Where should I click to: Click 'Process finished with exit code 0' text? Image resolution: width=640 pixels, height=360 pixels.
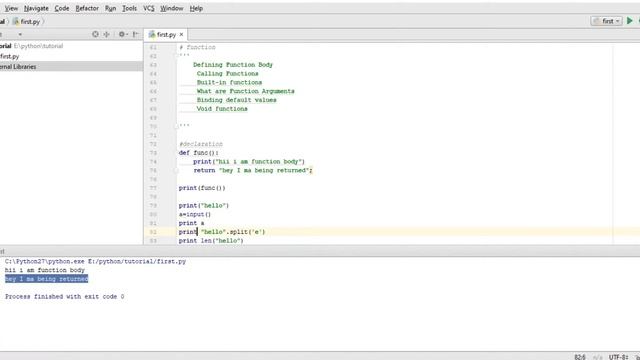click(x=64, y=296)
